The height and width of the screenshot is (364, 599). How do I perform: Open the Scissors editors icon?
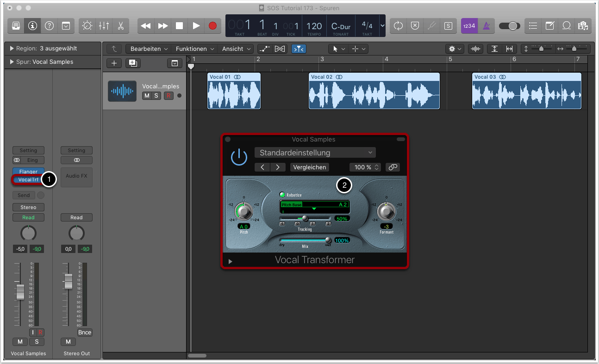[x=120, y=26]
